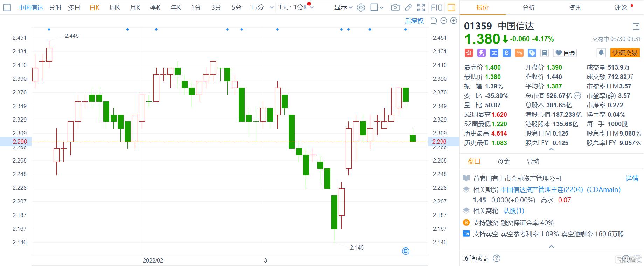Screen dimensions: 644x266
Task: Zoom out the K-line chart
Action: 444,21
